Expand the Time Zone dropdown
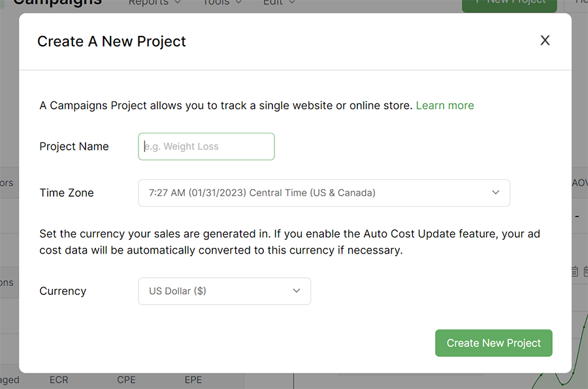588x389 pixels. pyautogui.click(x=323, y=193)
